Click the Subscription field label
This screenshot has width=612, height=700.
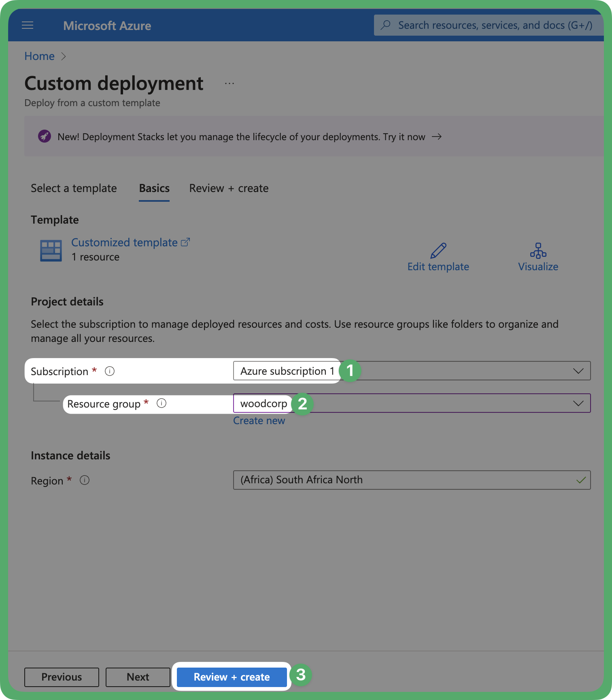[x=59, y=371]
